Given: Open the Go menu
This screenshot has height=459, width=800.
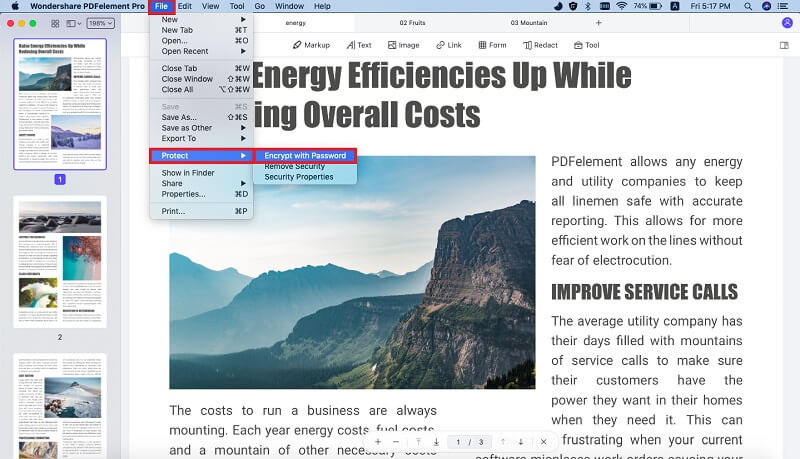Looking at the screenshot, I should click(x=260, y=6).
